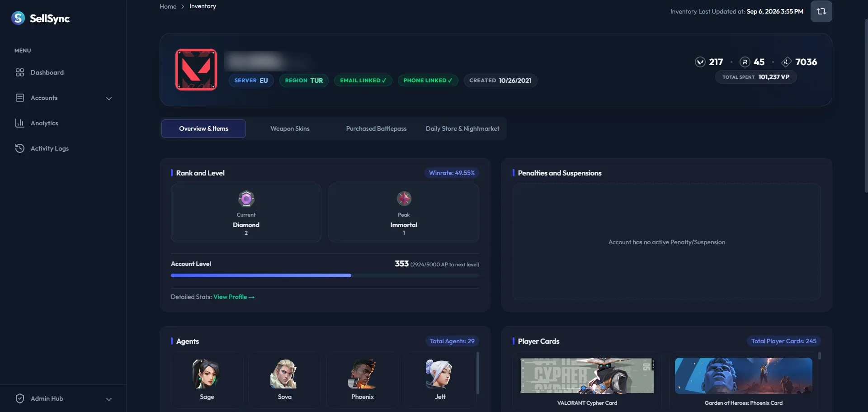Click the Admin Hub shield icon
Screen dimensions: 868x412
tap(19, 398)
